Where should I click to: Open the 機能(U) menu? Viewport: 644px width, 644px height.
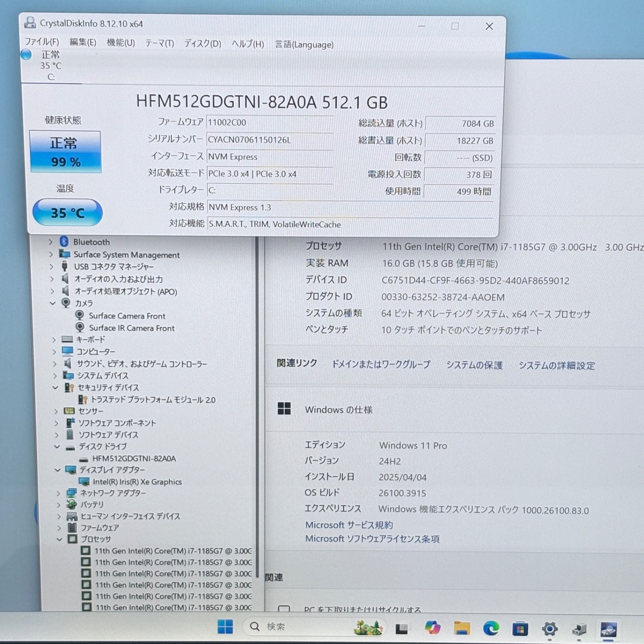tap(121, 43)
